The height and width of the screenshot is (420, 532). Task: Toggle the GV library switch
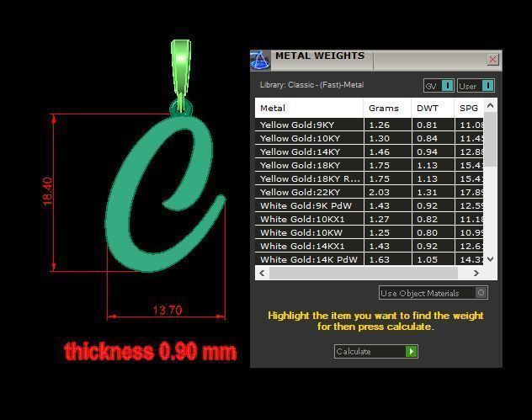pos(439,86)
